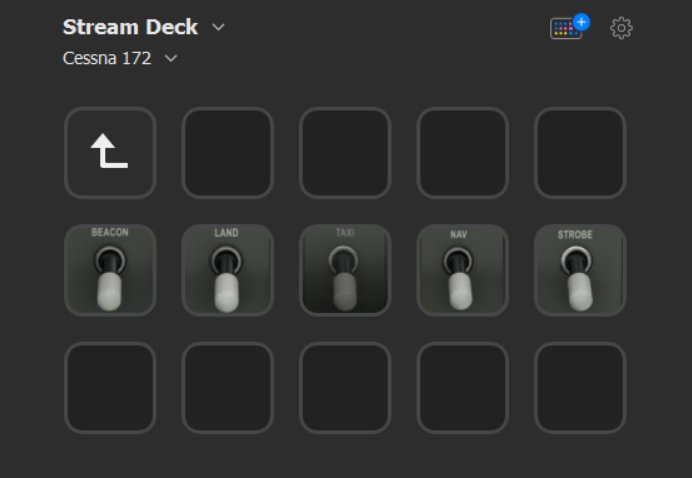Select the empty key above NAV switch

click(x=463, y=153)
